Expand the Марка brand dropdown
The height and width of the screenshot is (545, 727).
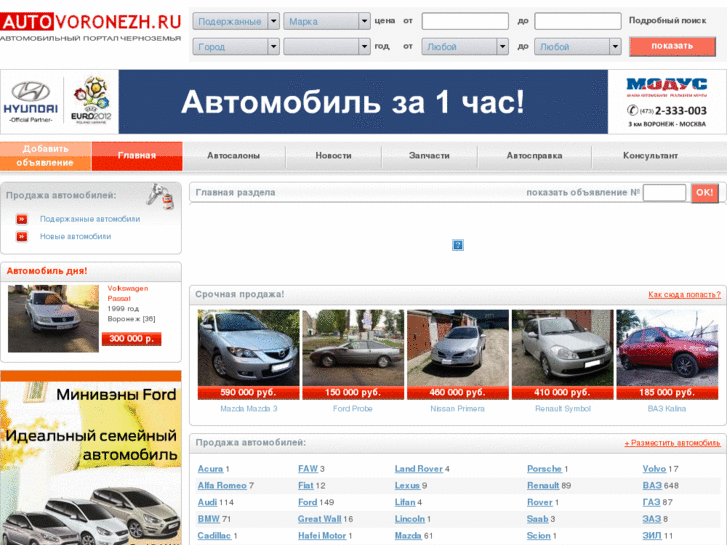pyautogui.click(x=327, y=21)
